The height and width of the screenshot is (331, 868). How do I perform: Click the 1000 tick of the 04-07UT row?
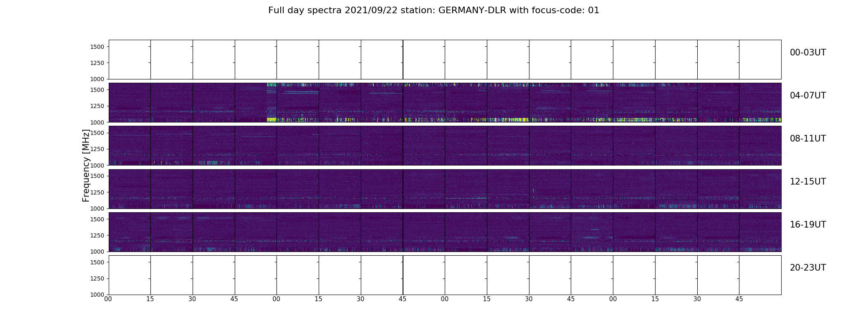click(x=97, y=122)
